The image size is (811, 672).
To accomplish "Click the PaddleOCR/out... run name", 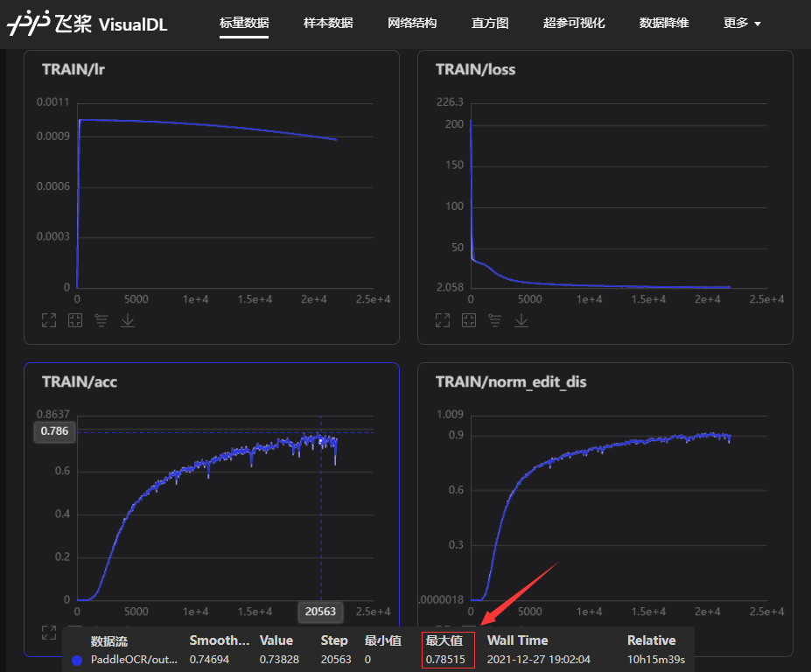I will click(134, 660).
